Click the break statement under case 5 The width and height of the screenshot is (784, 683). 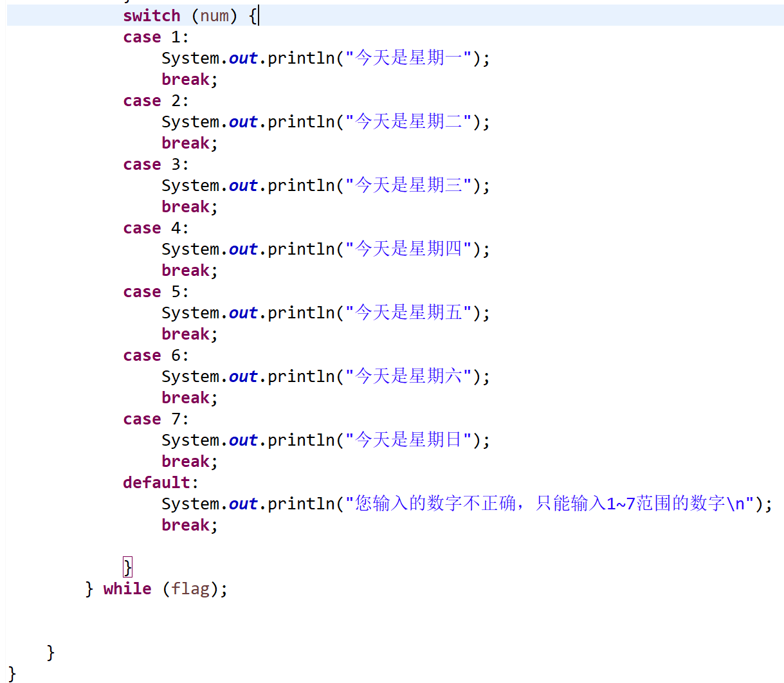[190, 334]
